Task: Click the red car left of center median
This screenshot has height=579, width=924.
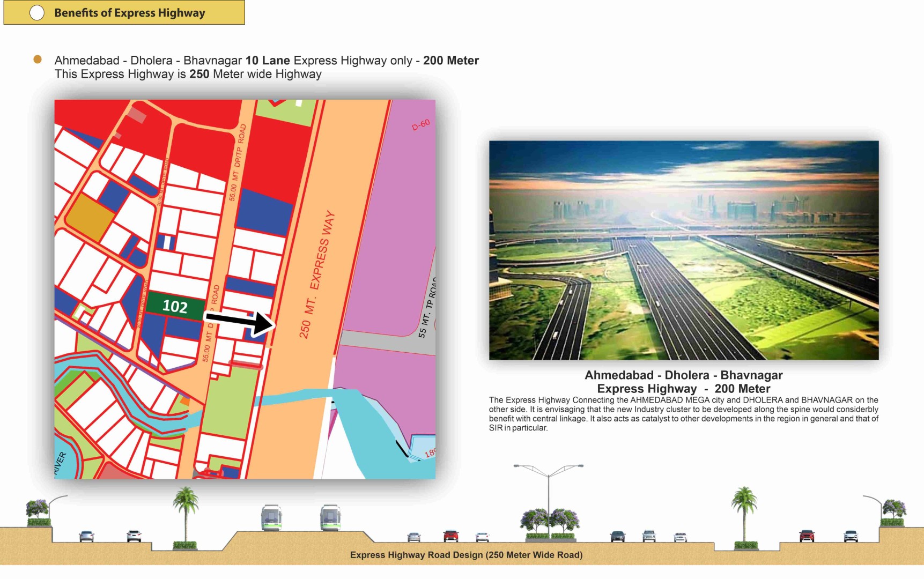Action: [451, 536]
